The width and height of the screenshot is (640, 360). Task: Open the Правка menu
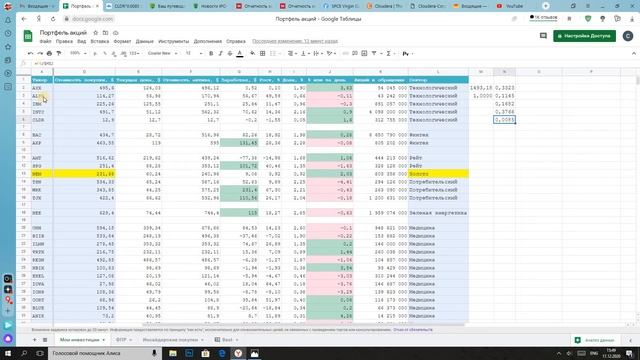point(64,42)
